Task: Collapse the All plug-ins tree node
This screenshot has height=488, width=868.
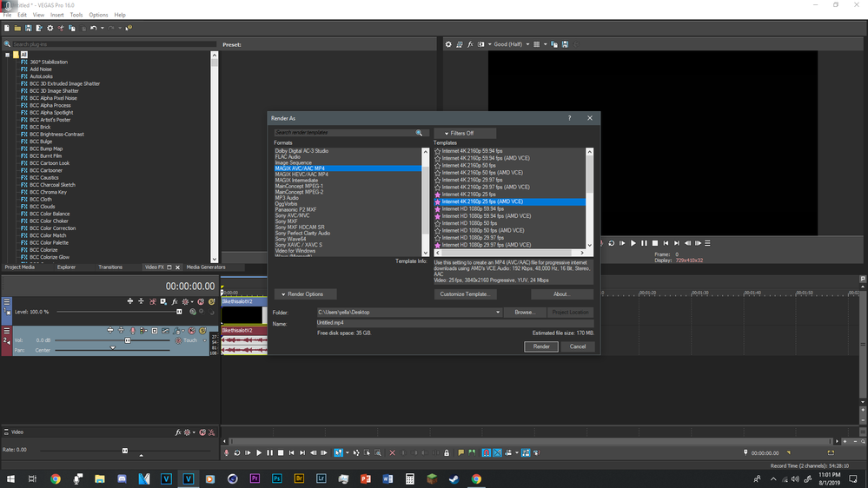Action: click(x=7, y=55)
